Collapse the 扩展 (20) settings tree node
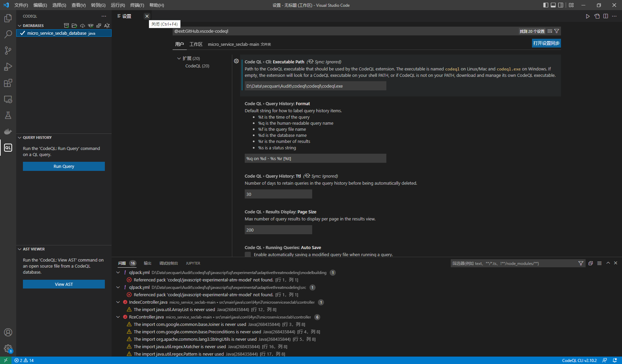 point(179,58)
